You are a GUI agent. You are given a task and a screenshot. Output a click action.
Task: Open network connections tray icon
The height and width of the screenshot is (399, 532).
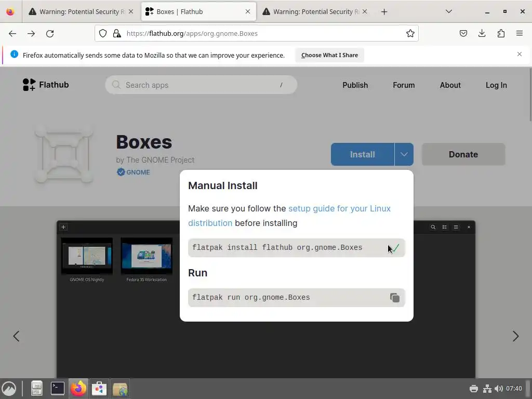click(x=487, y=389)
